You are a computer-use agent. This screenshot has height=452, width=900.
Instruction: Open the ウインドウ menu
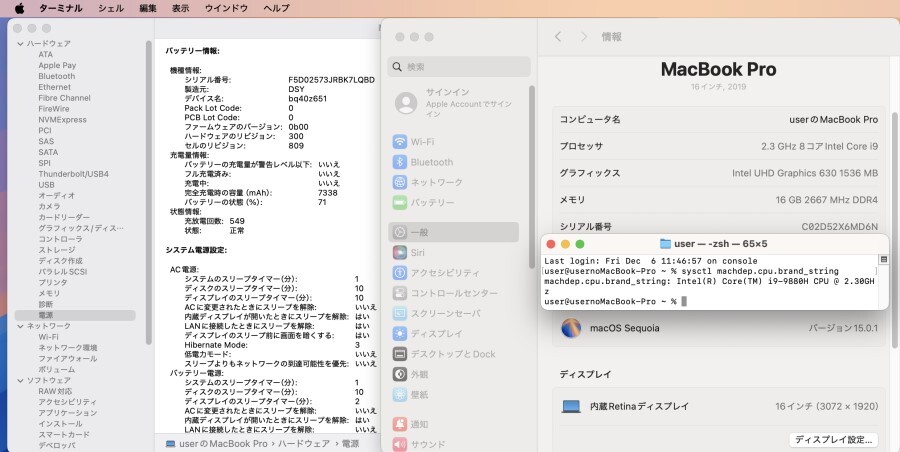[x=226, y=8]
